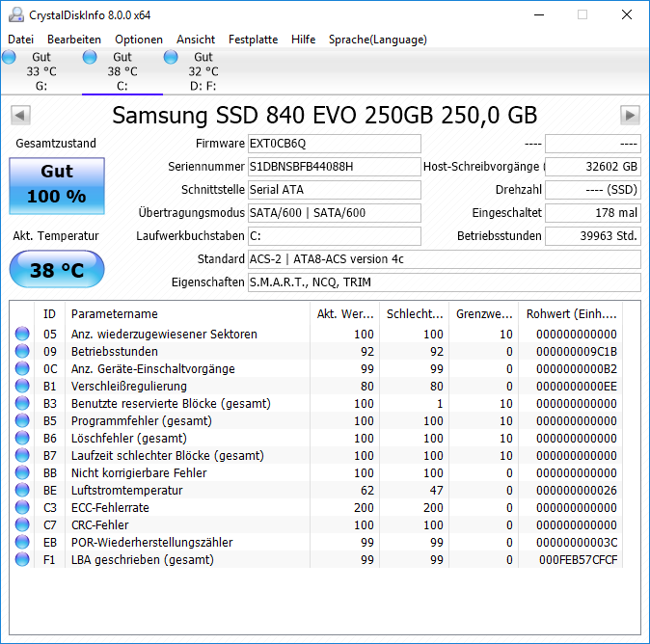Switch to the D: F: drive tab

[x=203, y=71]
